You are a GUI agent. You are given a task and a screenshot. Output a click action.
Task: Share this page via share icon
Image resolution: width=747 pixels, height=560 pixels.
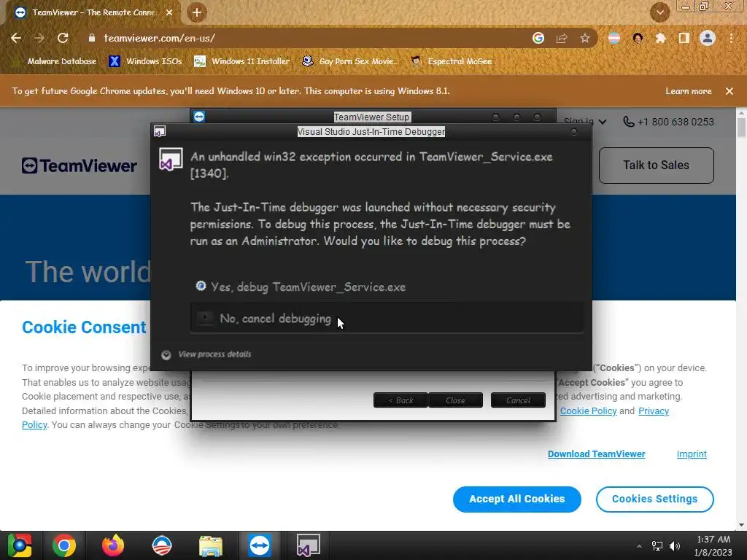pos(562,38)
